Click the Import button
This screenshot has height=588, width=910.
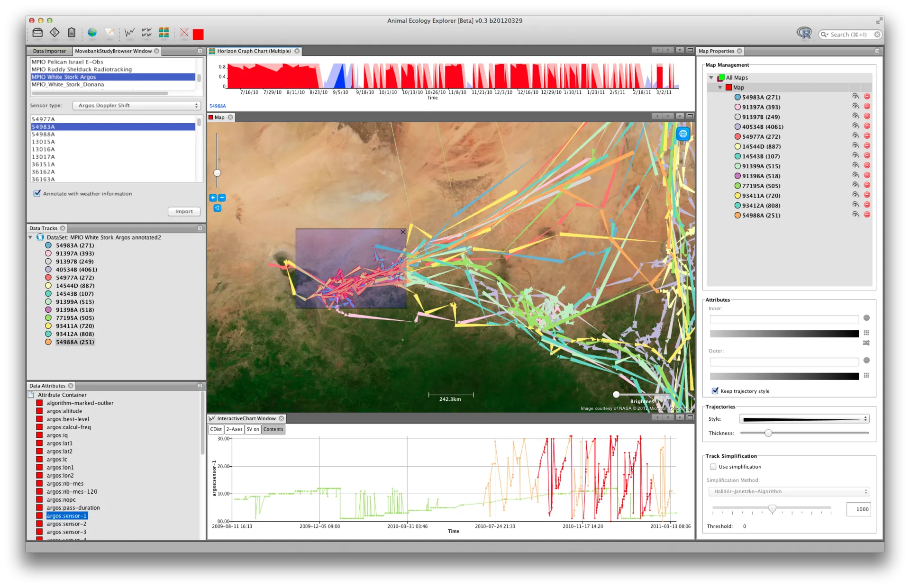click(184, 211)
